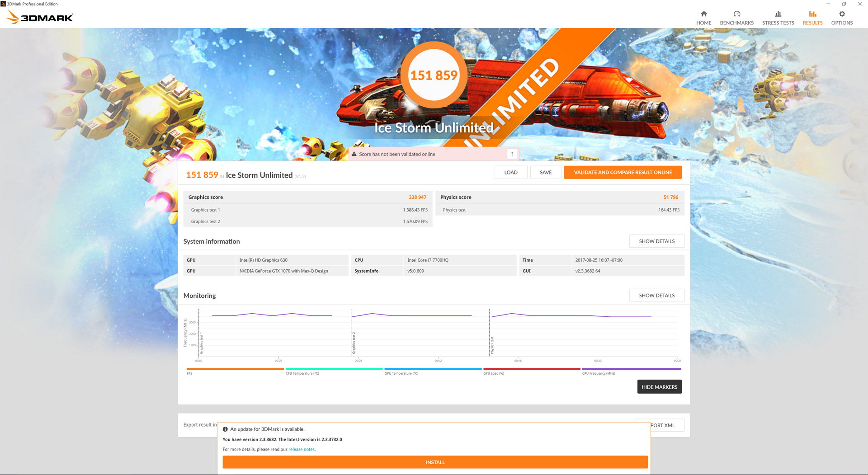This screenshot has width=868, height=475.
Task: Click the Monitoring section heading
Action: click(x=199, y=296)
